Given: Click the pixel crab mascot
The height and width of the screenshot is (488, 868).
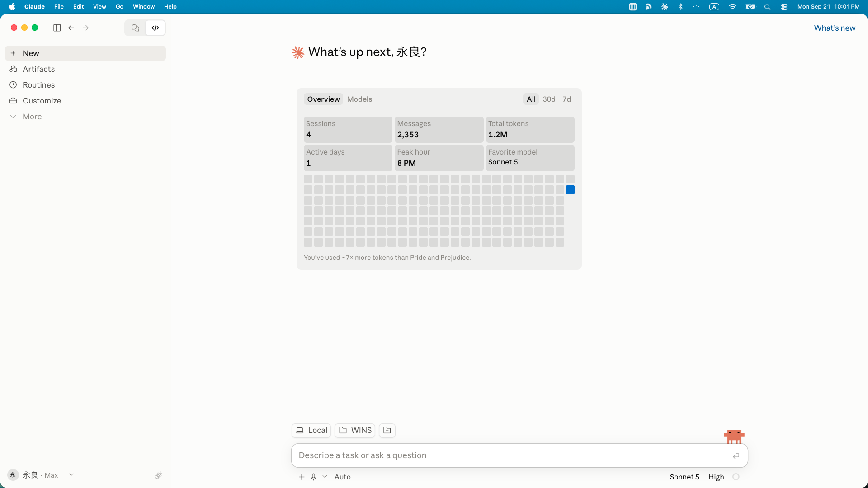Looking at the screenshot, I should [734, 436].
